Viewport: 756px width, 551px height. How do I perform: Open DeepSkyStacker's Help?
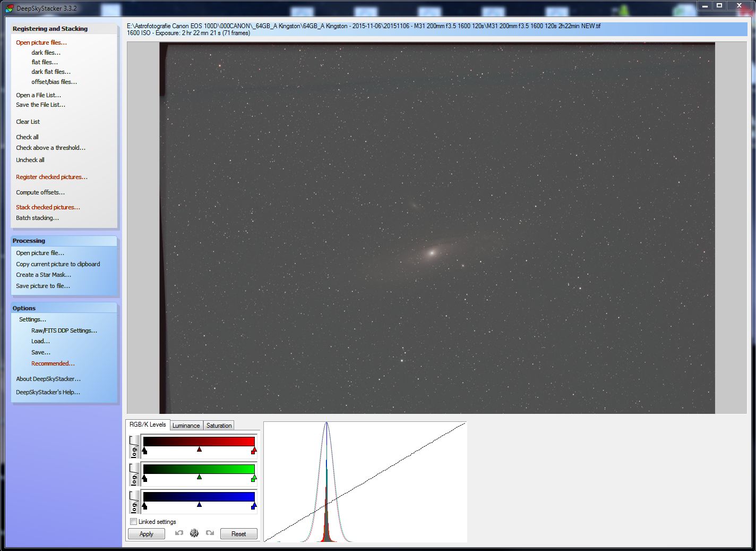tap(47, 392)
